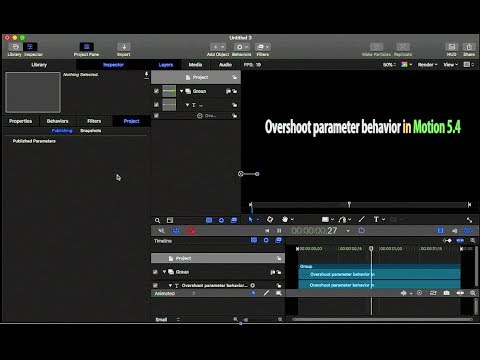The width and height of the screenshot is (480, 360).
Task: Toggle Group checkbox in the Timeline list
Action: (155, 272)
